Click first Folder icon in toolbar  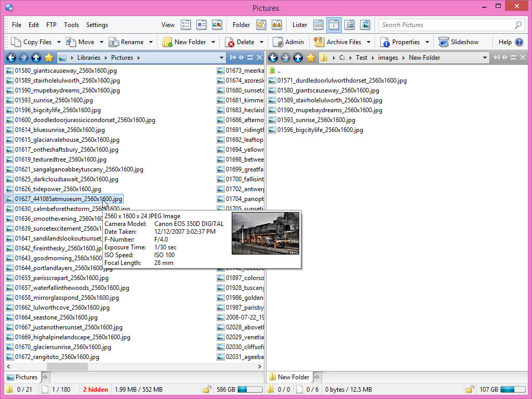click(x=261, y=25)
